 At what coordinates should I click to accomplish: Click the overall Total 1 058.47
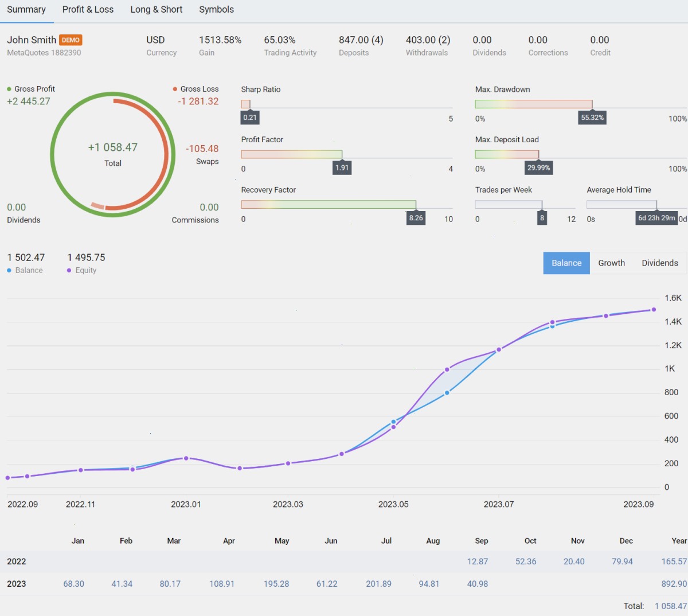click(670, 606)
